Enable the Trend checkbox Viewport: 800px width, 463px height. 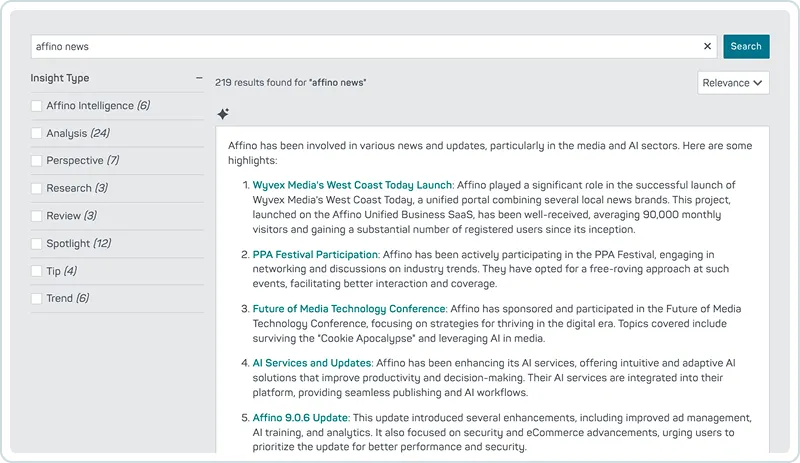tap(36, 298)
